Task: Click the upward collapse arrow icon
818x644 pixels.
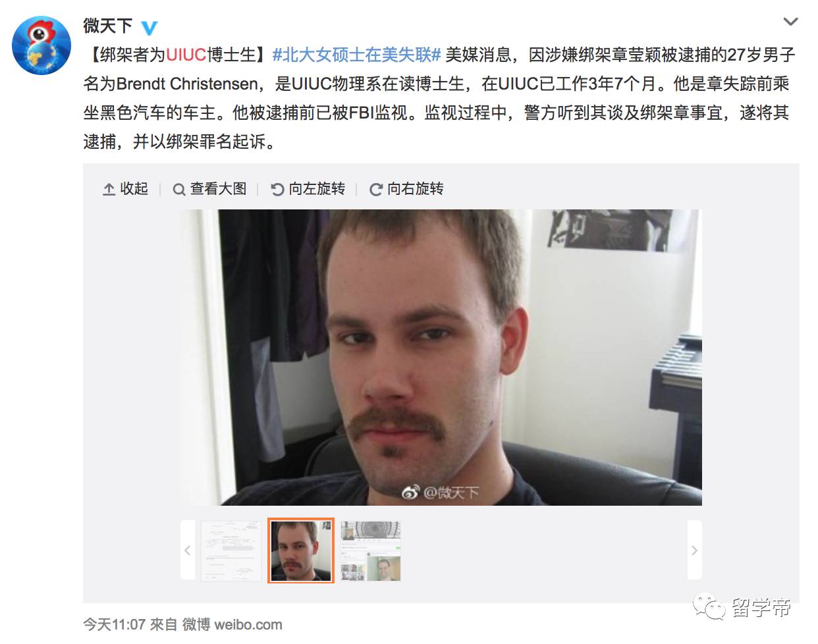Action: (109, 190)
